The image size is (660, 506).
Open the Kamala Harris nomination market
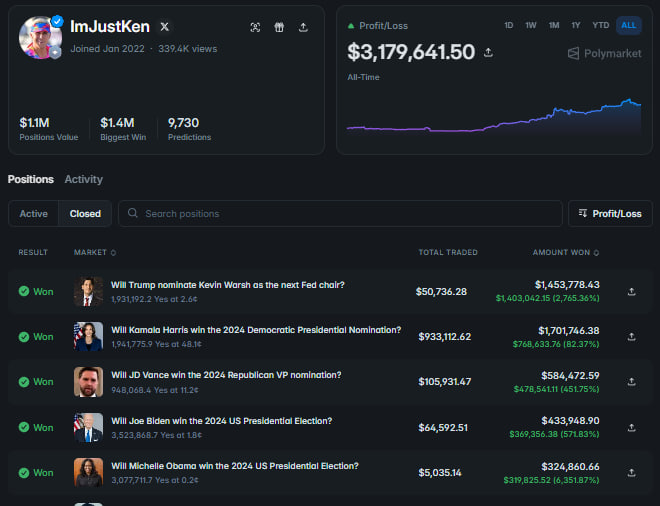tap(256, 330)
